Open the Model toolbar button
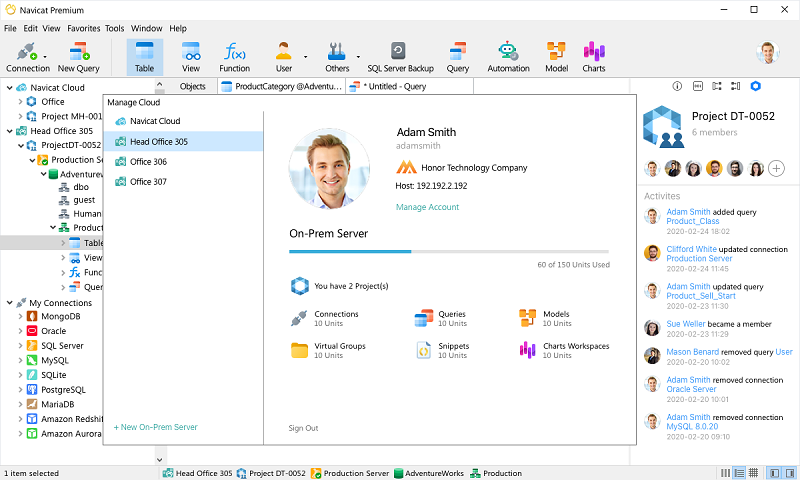Viewport: 800px width, 480px height. pos(556,57)
